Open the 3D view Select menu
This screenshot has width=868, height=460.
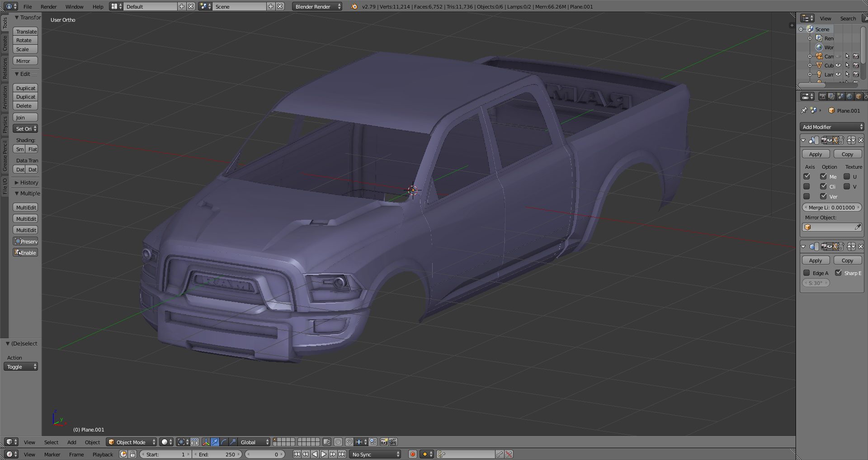(x=51, y=442)
